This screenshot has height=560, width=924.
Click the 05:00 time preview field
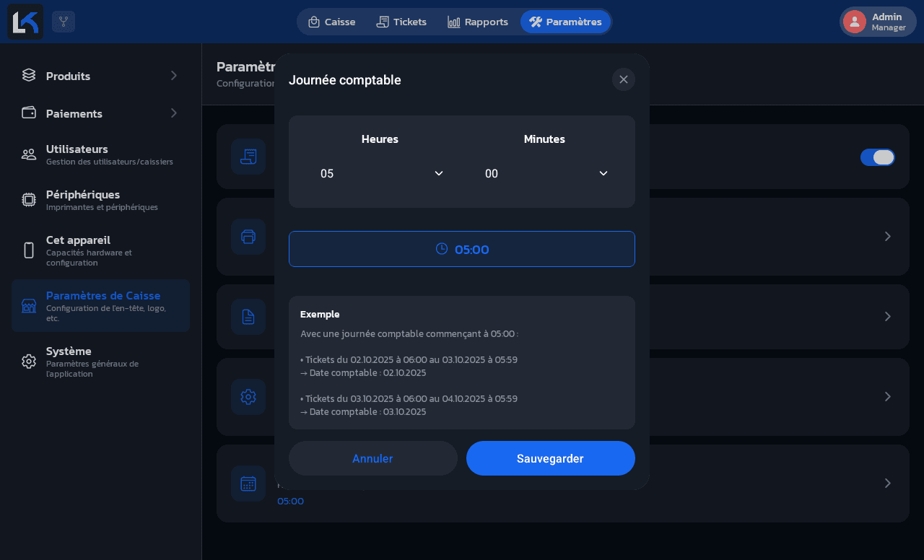(x=462, y=249)
